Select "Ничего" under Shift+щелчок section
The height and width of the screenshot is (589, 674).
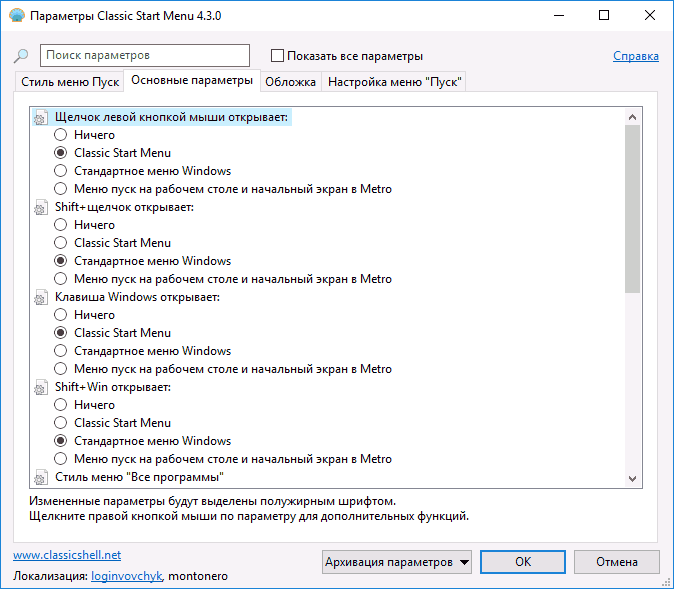point(61,225)
